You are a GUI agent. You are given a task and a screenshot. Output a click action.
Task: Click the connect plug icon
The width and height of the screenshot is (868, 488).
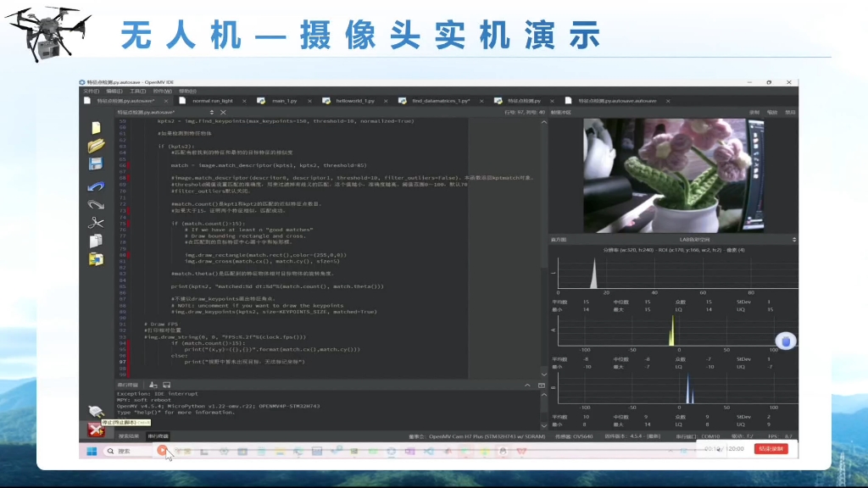[96, 411]
